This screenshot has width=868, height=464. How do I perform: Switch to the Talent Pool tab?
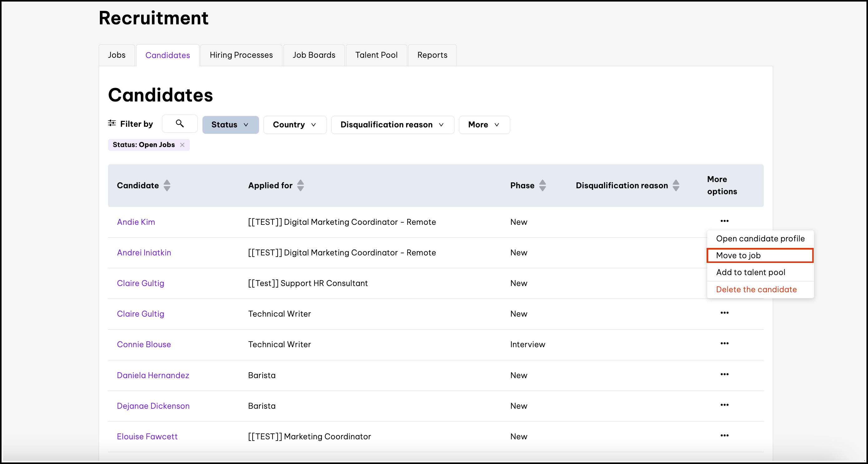pos(376,55)
